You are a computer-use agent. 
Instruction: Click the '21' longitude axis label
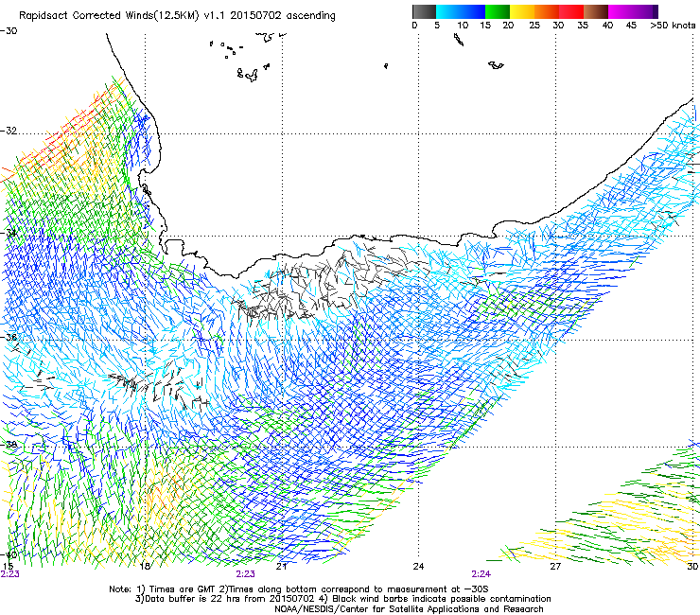281,567
